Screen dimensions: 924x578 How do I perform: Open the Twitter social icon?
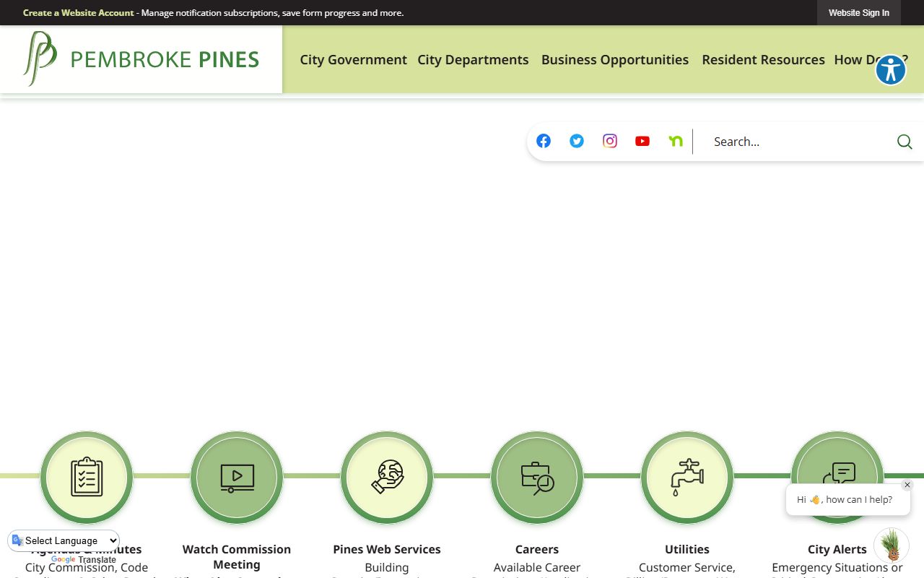coord(577,141)
